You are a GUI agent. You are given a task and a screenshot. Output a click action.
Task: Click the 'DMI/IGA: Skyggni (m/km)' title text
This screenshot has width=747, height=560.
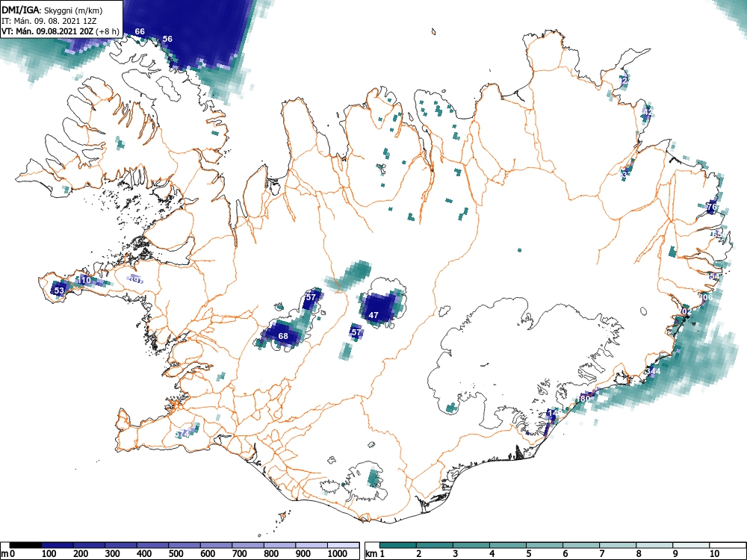pyautogui.click(x=52, y=10)
